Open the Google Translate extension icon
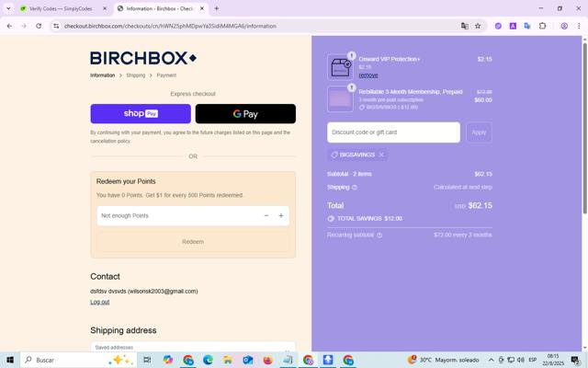 point(527,26)
